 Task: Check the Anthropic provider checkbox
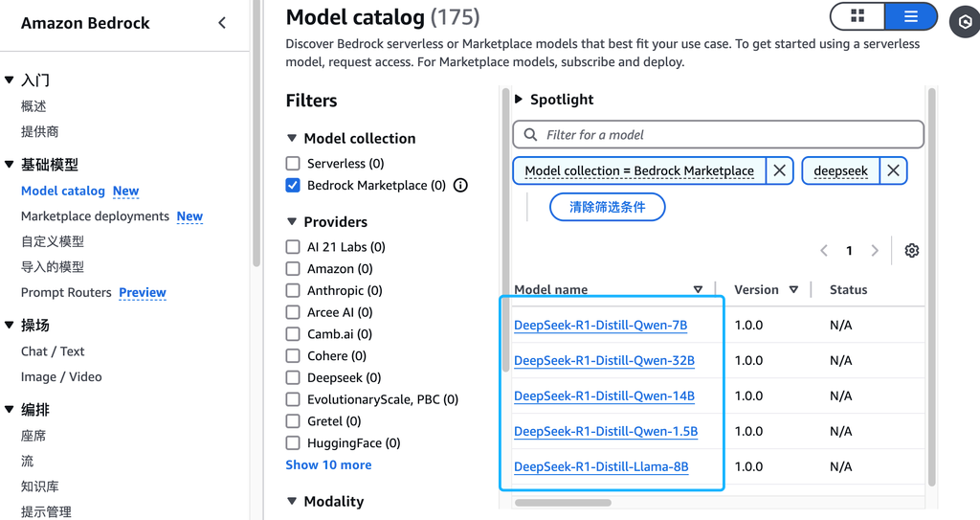293,290
